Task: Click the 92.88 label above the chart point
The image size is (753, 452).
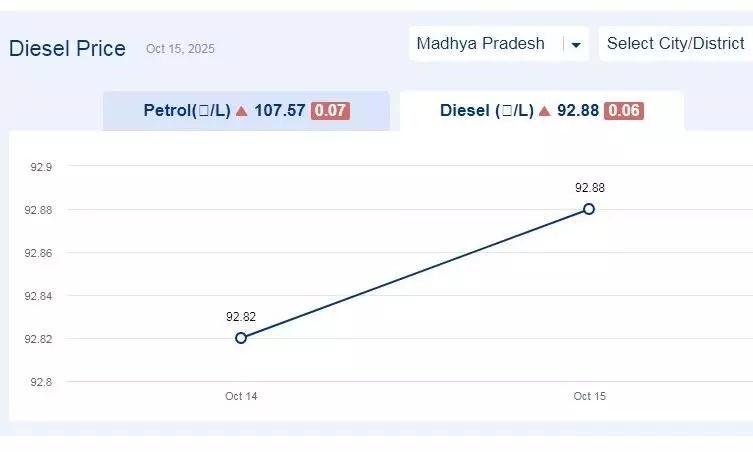Action: pyautogui.click(x=589, y=188)
